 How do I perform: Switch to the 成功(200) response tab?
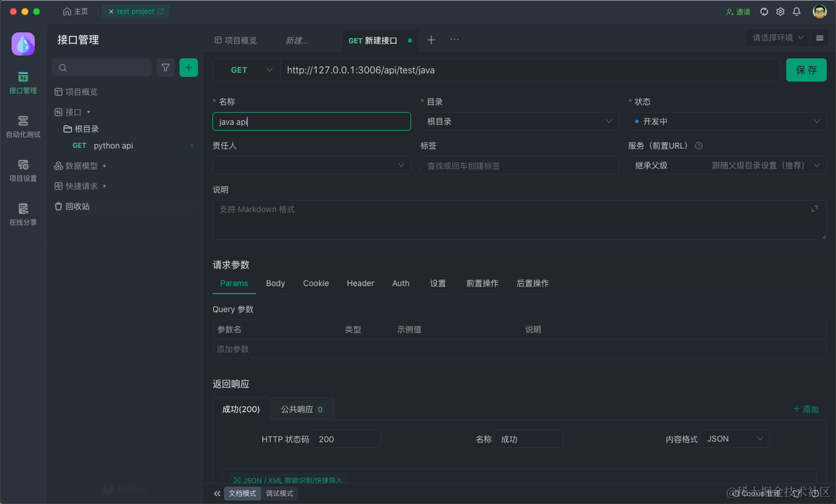pyautogui.click(x=241, y=409)
